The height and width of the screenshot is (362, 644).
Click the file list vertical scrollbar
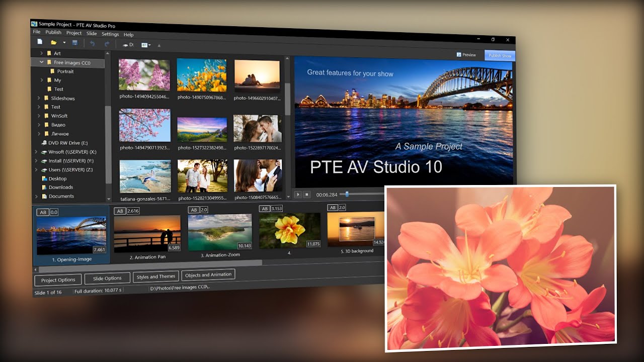click(x=287, y=100)
